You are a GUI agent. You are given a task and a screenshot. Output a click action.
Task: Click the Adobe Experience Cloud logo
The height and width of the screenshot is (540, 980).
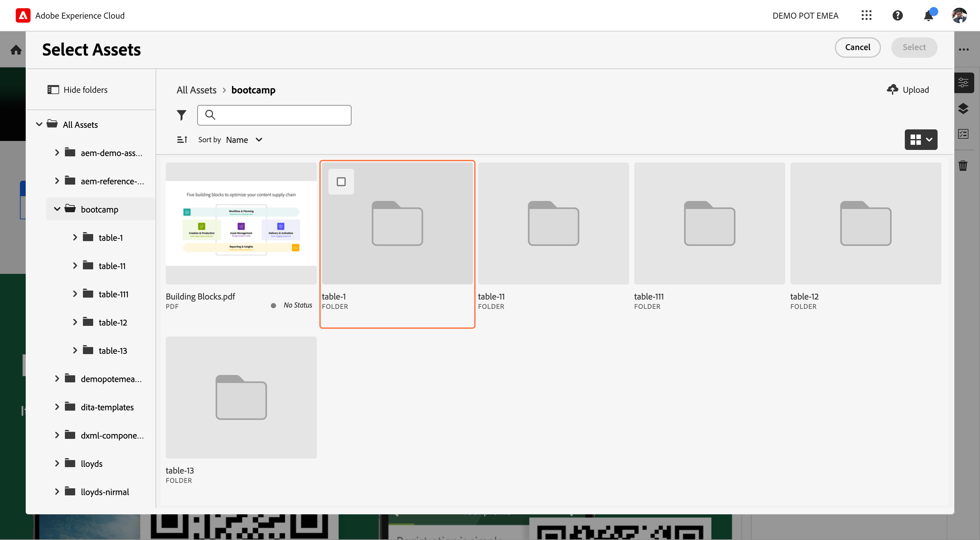pyautogui.click(x=23, y=15)
